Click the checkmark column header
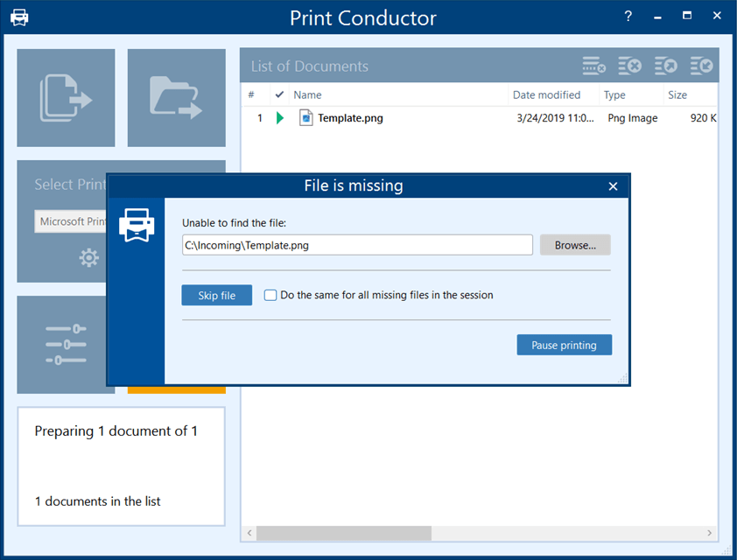The width and height of the screenshot is (737, 560). (x=280, y=94)
